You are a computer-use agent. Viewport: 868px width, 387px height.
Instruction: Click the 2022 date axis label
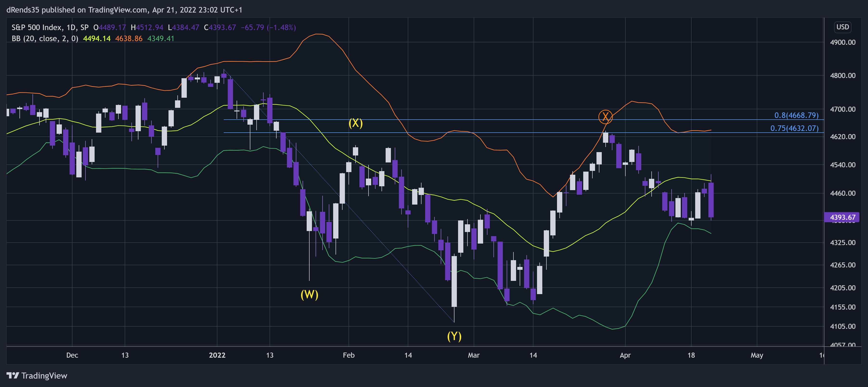click(x=217, y=355)
